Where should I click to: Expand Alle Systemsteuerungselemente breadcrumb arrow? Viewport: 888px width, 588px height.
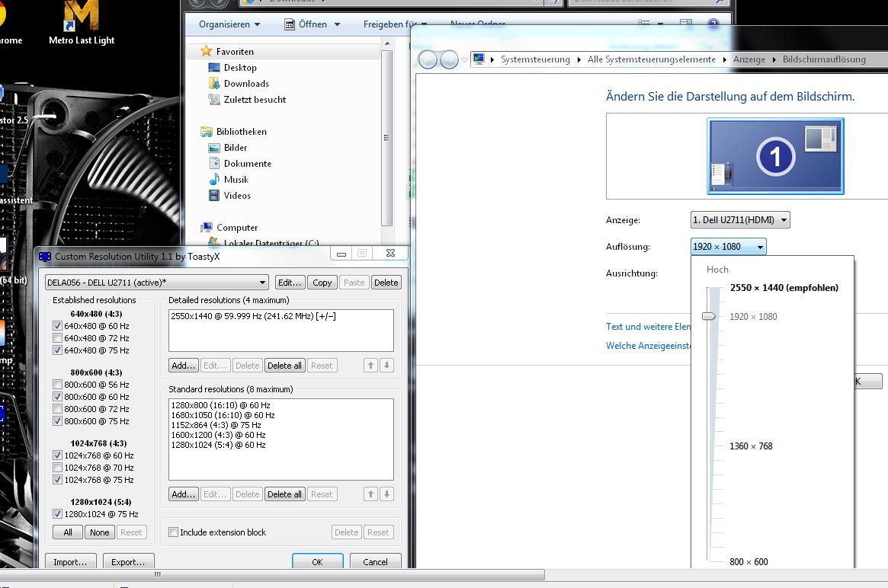[x=724, y=59]
